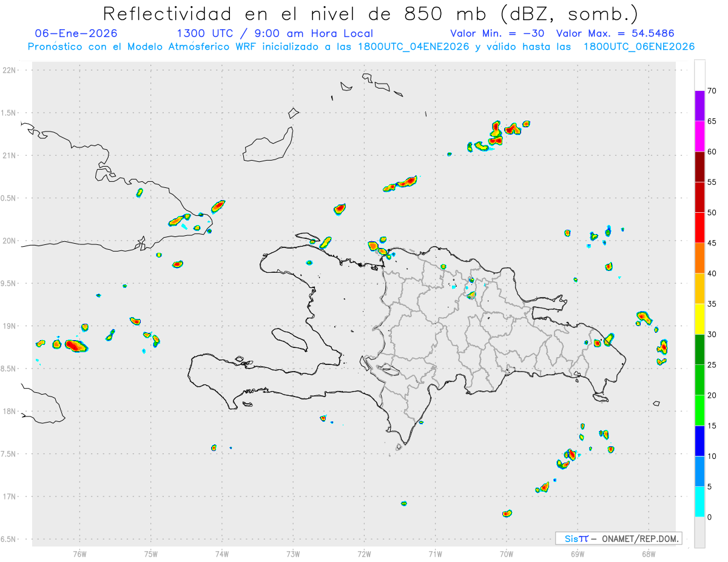Click the '10' value on the color scale

pos(712,456)
